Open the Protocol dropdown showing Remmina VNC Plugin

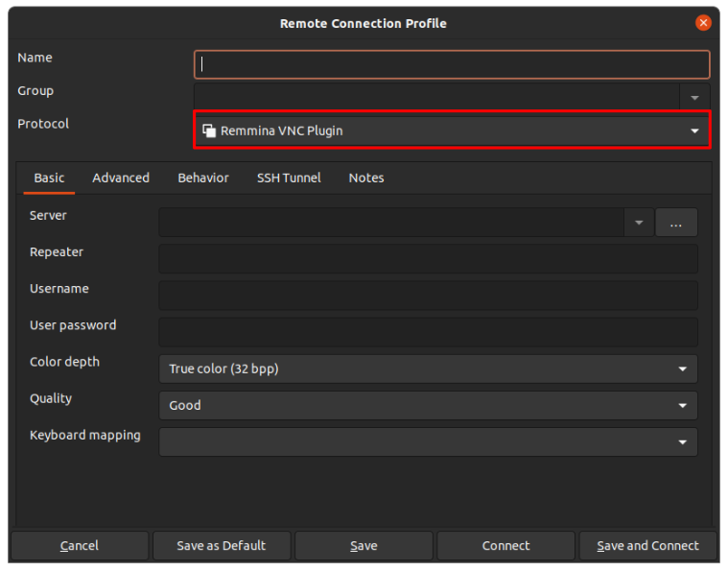coord(452,131)
